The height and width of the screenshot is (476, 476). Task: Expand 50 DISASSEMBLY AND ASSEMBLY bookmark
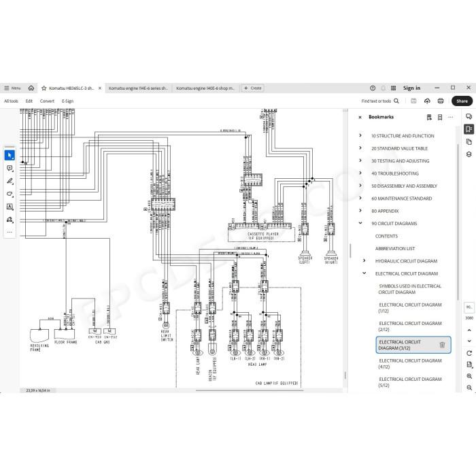360,186
